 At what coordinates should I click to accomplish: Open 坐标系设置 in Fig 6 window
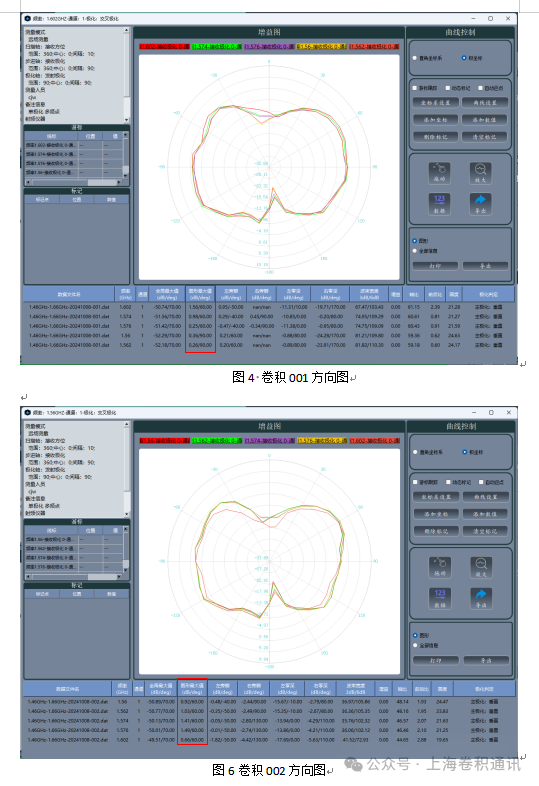[436, 497]
